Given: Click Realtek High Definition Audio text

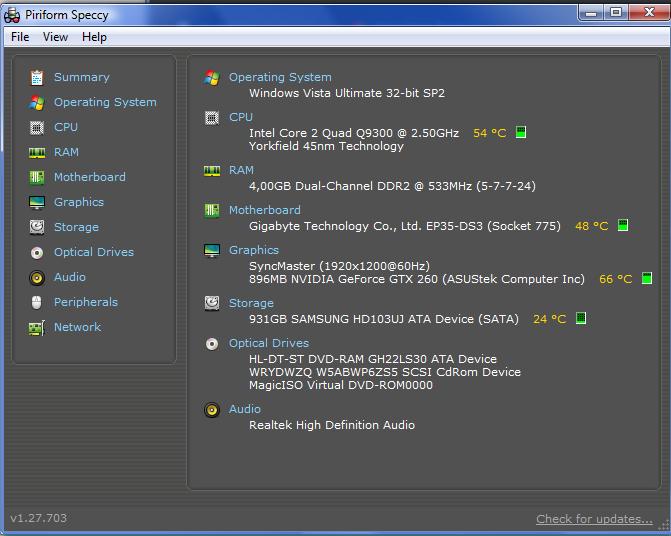Looking at the screenshot, I should [332, 425].
